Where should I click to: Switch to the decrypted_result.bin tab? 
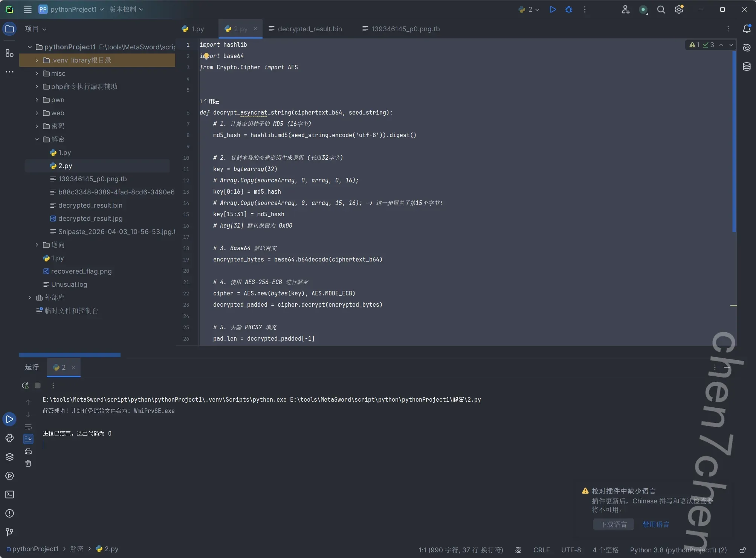pos(309,29)
